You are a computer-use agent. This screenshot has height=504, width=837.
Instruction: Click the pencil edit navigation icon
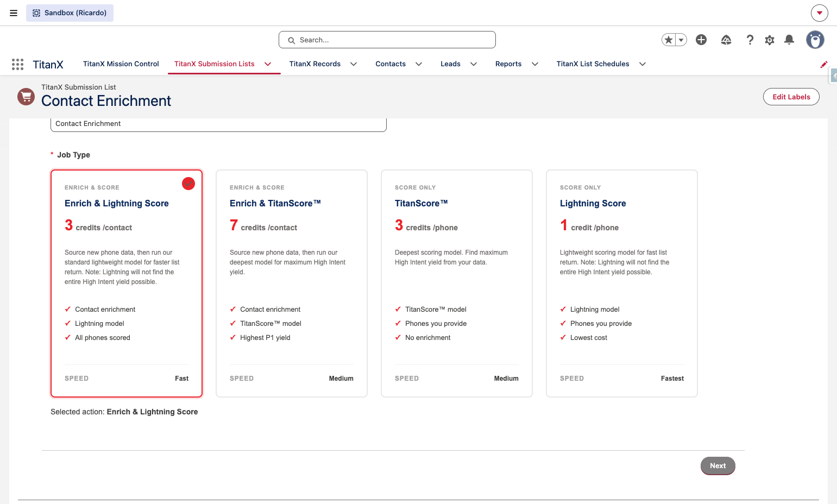[x=824, y=64]
